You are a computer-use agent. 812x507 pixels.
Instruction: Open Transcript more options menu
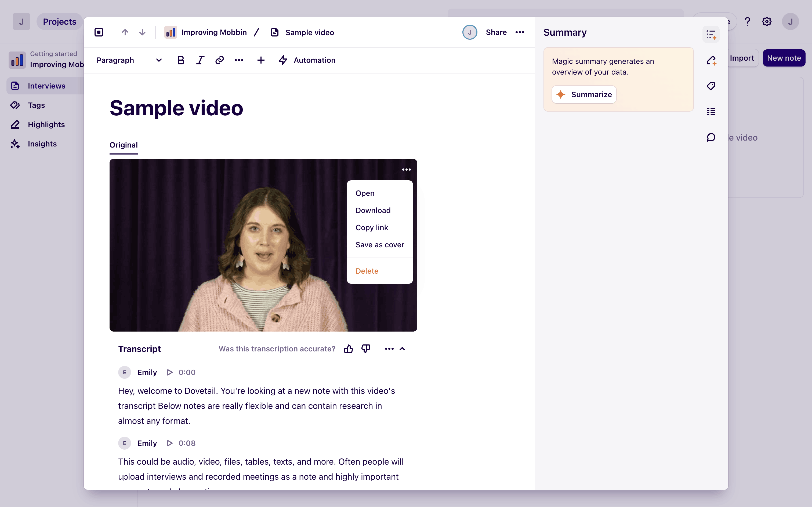389,349
